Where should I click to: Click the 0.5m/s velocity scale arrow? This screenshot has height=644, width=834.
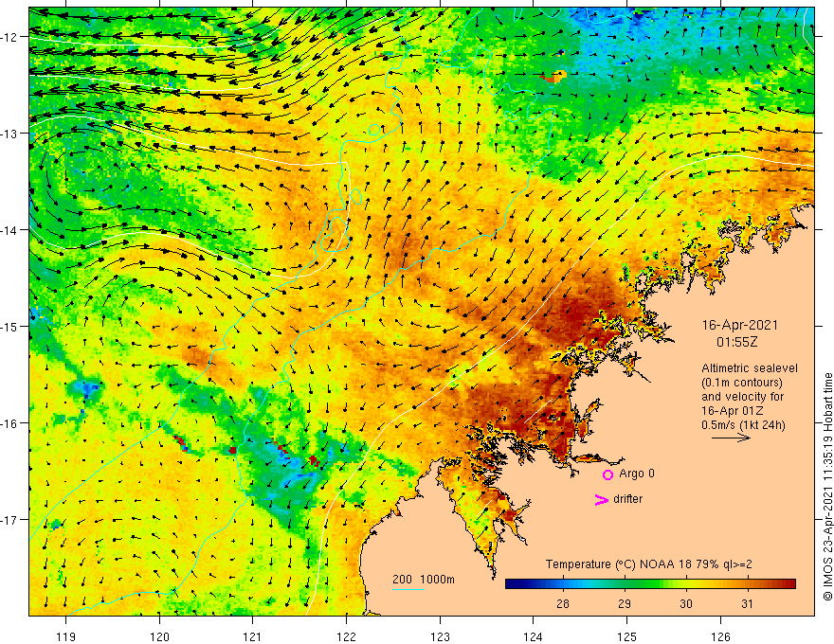coord(732,438)
